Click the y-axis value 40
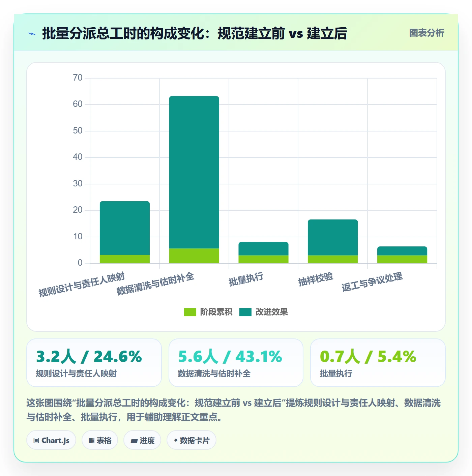Viewport: 472px width, 476px height. coord(78,157)
